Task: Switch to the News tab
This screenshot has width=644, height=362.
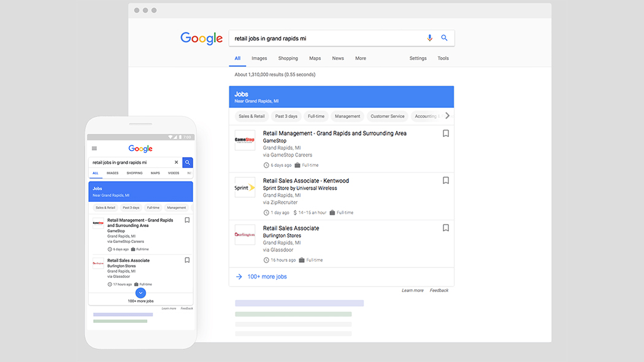Action: [x=338, y=58]
